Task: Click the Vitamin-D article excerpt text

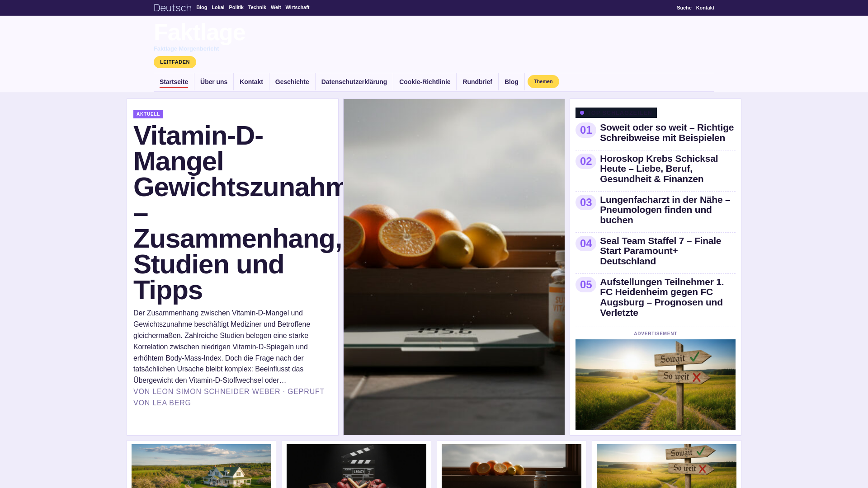Action: (222, 347)
